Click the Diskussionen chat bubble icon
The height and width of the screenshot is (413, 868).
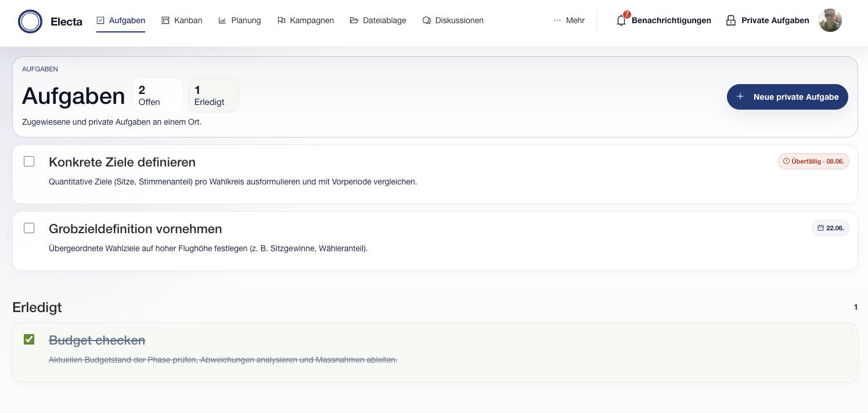click(427, 20)
